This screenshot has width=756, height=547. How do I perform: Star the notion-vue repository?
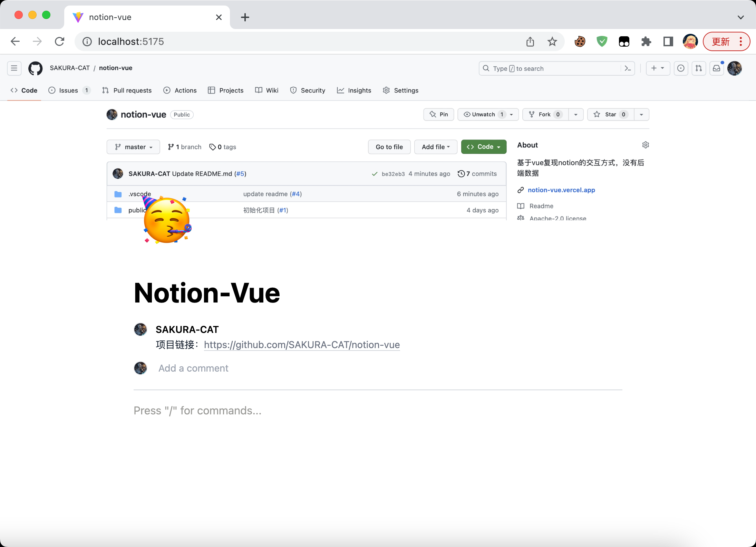pyautogui.click(x=610, y=114)
